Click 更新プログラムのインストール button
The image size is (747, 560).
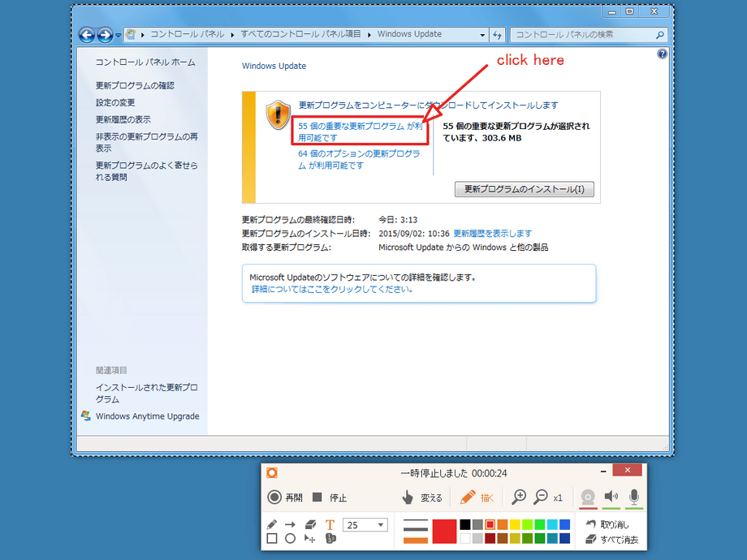click(524, 189)
